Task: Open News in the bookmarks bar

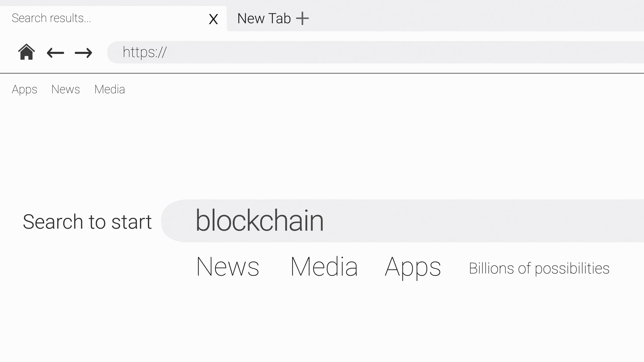Action: [x=66, y=89]
